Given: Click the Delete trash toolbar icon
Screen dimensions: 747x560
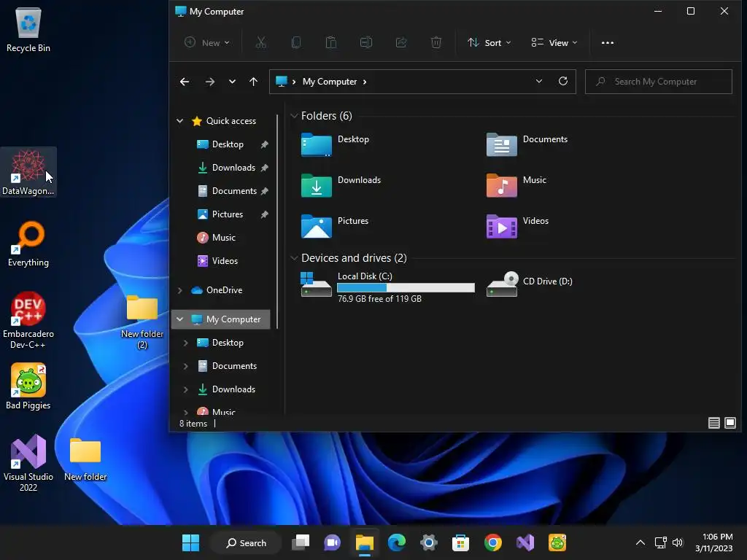Looking at the screenshot, I should click(436, 43).
